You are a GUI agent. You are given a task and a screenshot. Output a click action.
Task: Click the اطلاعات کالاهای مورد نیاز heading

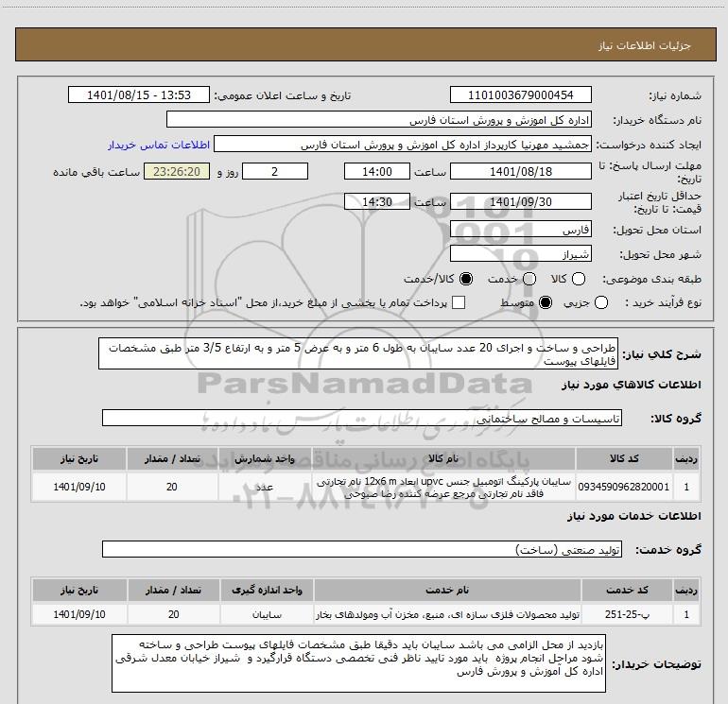tap(631, 385)
